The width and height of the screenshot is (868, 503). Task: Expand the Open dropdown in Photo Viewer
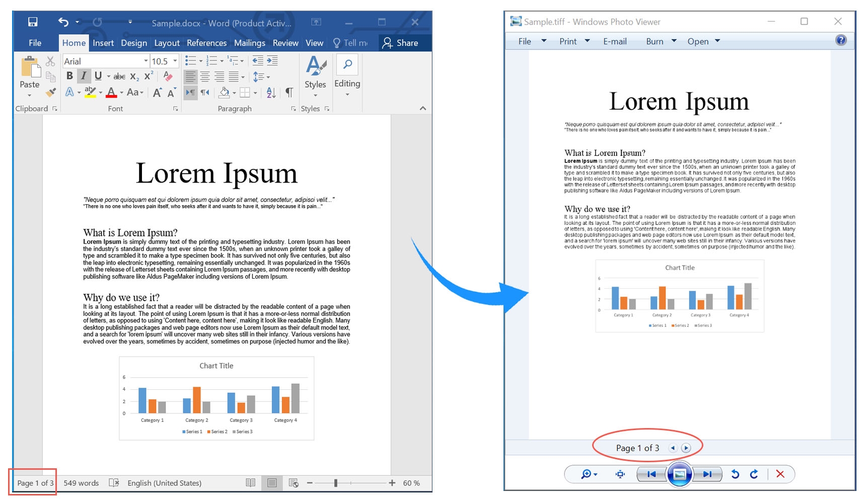click(717, 41)
